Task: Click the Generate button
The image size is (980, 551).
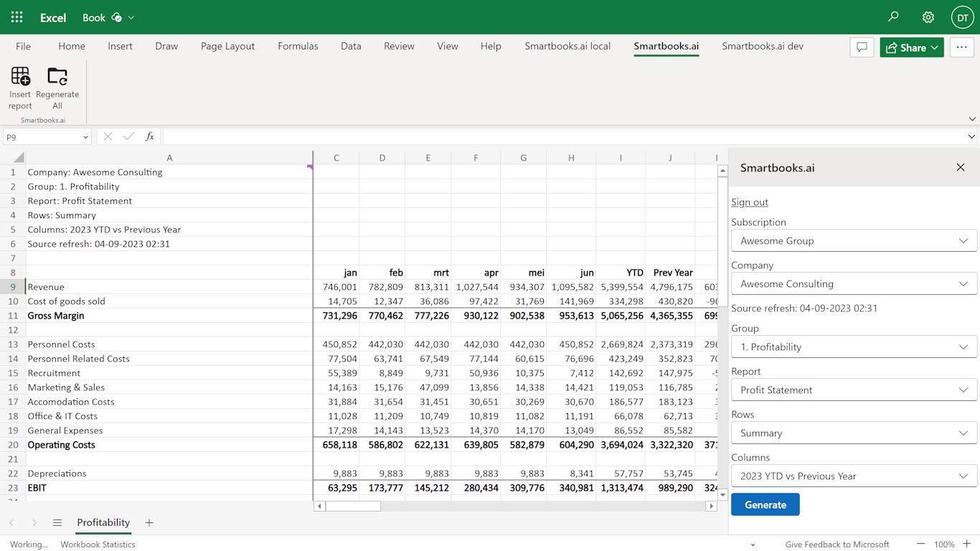Action: click(x=765, y=505)
